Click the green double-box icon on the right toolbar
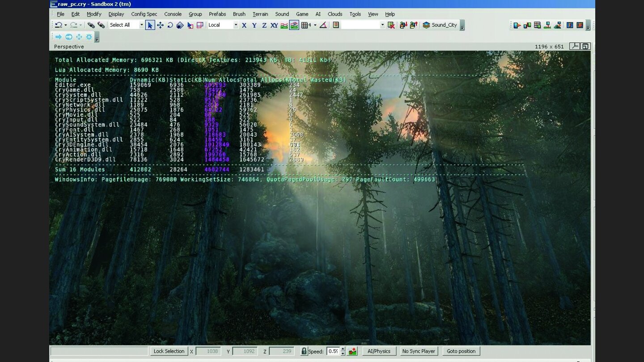The image size is (644, 362). (x=527, y=25)
